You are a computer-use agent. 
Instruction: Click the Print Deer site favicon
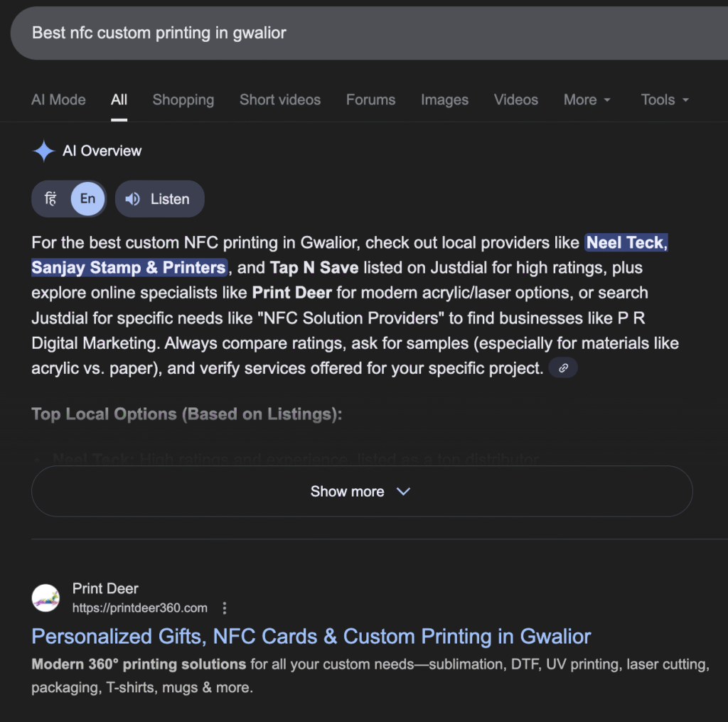pos(45,598)
